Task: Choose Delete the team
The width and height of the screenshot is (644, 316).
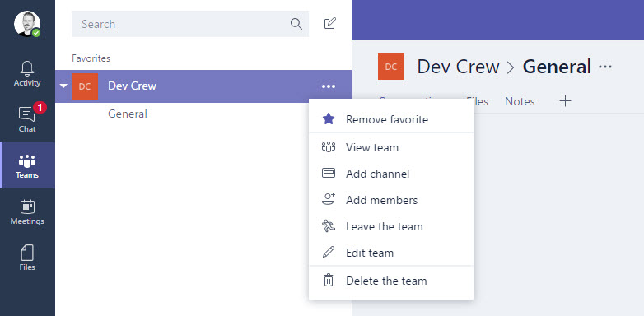Action: click(x=391, y=281)
